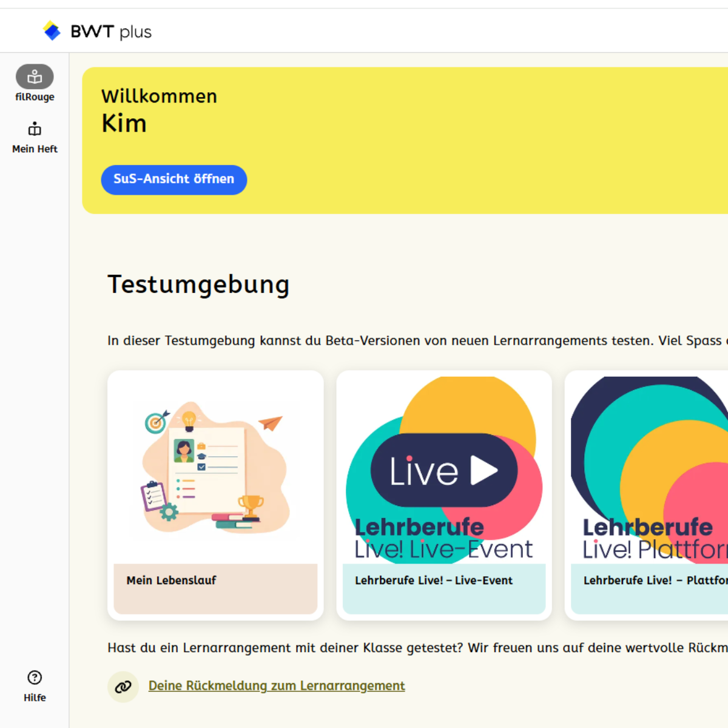This screenshot has width=728, height=728.
Task: Click the Testumgebung section heading
Action: pyautogui.click(x=198, y=285)
